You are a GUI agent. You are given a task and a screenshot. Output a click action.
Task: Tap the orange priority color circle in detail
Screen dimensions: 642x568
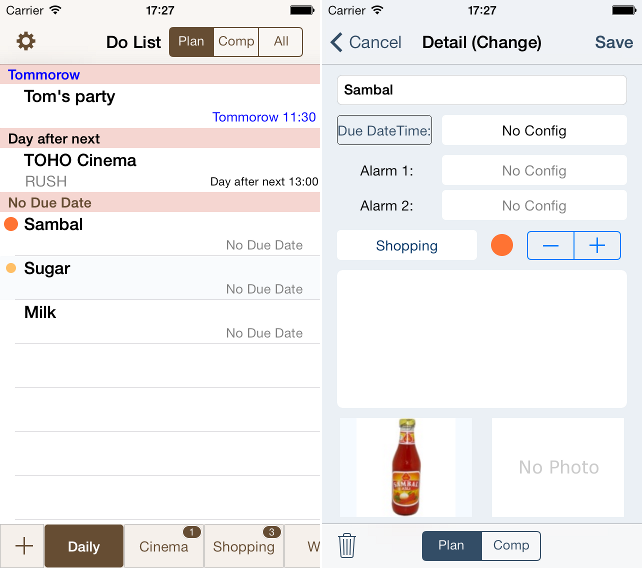tap(502, 245)
